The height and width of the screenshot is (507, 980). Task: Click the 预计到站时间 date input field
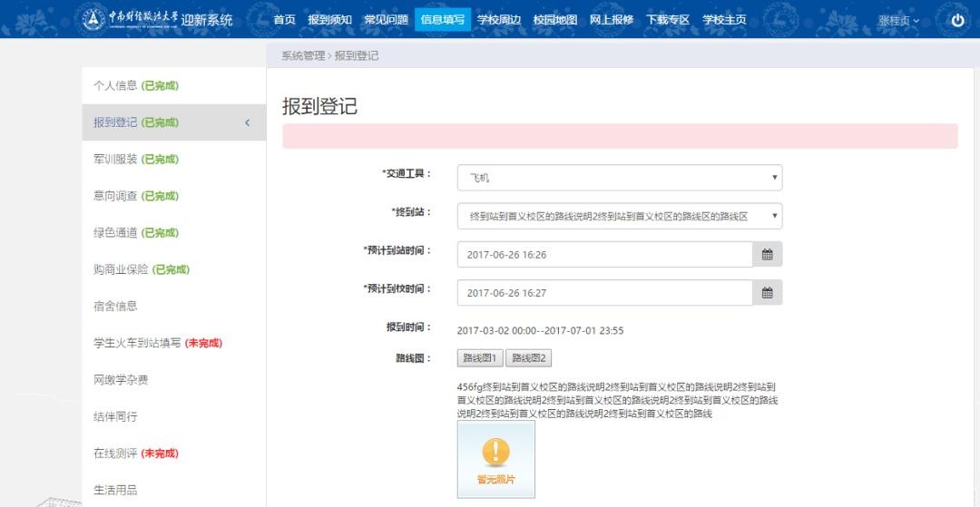coord(604,255)
